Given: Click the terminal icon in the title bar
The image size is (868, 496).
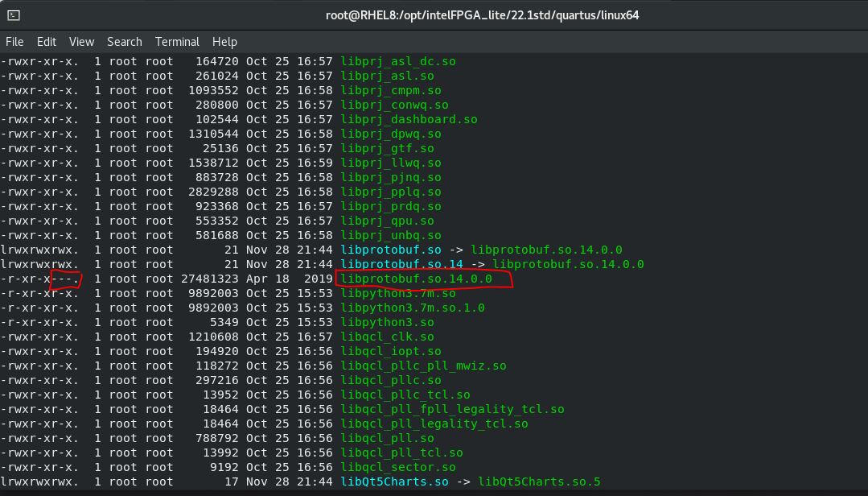Looking at the screenshot, I should pos(13,14).
